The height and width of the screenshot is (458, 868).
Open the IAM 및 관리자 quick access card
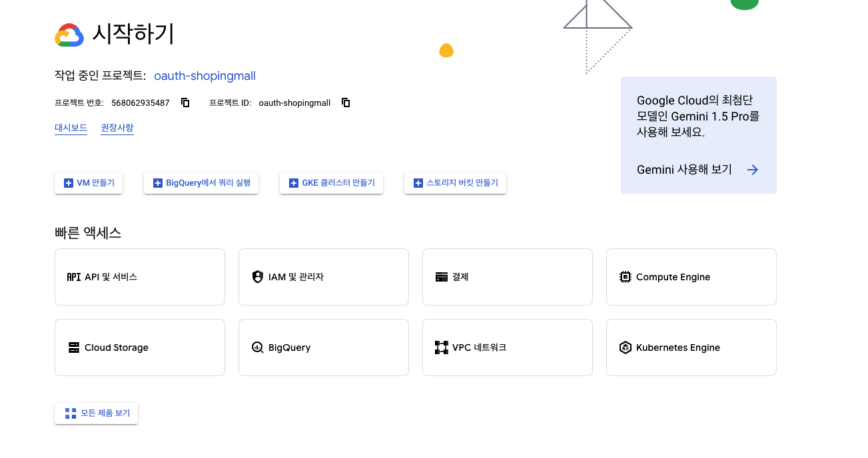(x=324, y=277)
